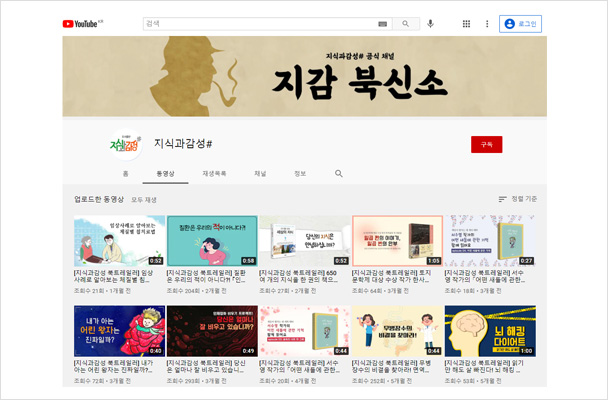Viewport: 608px width, 400px height.
Task: Click title '임상 사례로 알아보는 체질별 침...'
Action: 113,276
